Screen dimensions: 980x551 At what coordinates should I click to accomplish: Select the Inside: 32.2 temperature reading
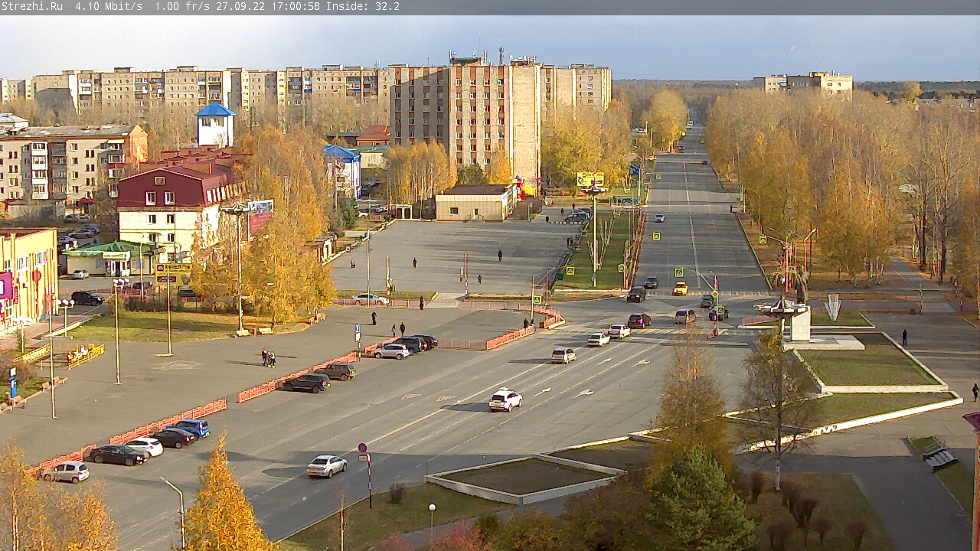363,6
